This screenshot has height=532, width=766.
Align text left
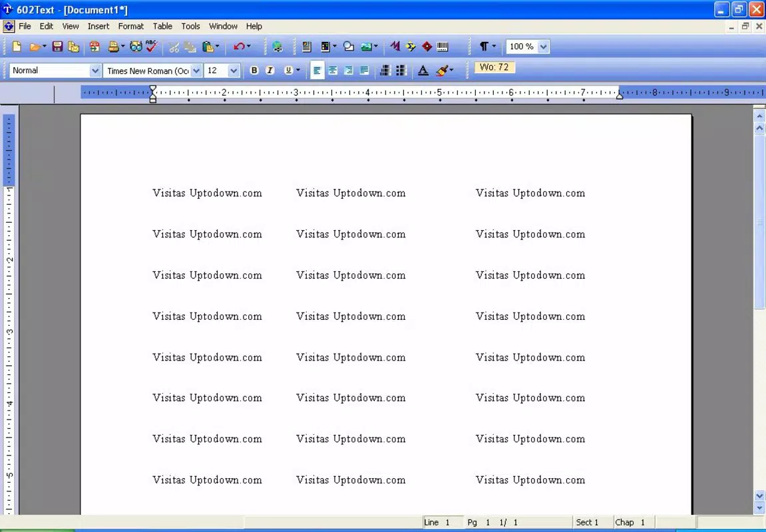click(317, 70)
